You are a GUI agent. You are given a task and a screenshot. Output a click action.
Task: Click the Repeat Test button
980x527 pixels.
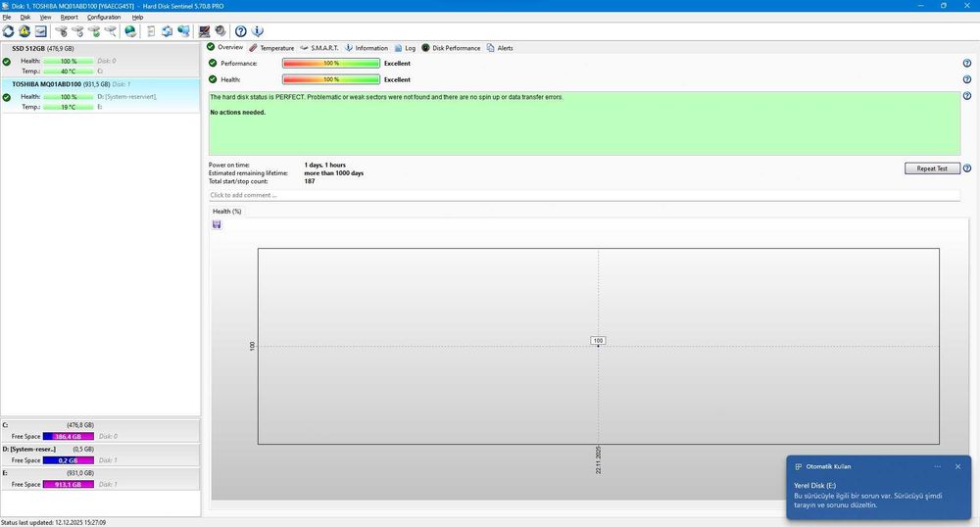pyautogui.click(x=932, y=168)
